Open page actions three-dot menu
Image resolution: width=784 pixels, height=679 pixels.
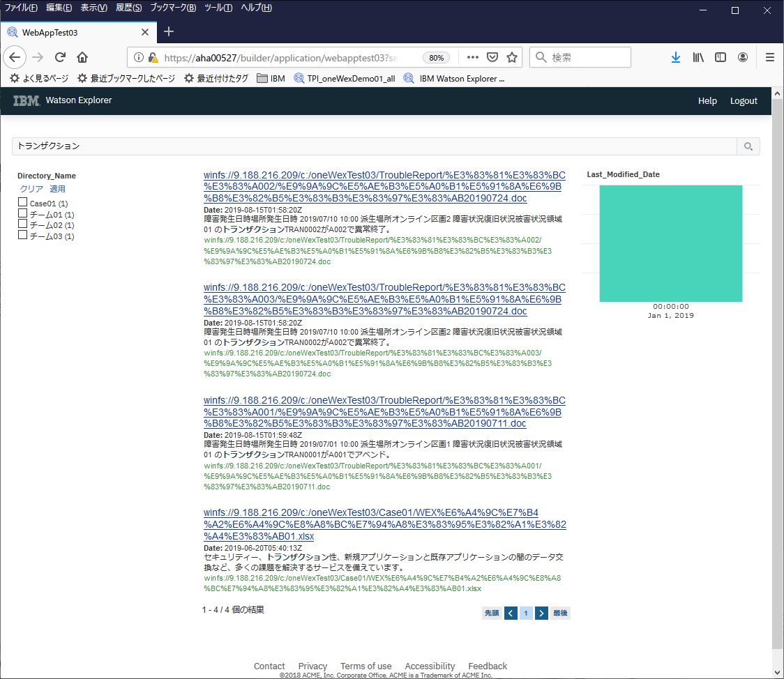[x=472, y=57]
